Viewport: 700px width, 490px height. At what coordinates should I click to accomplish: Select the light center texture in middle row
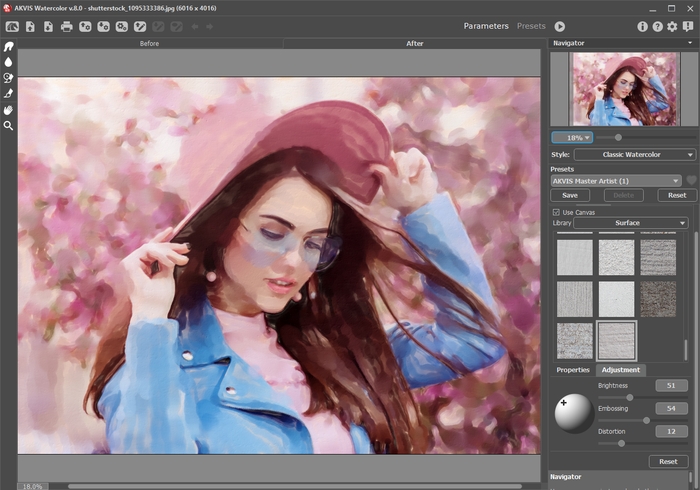616,299
